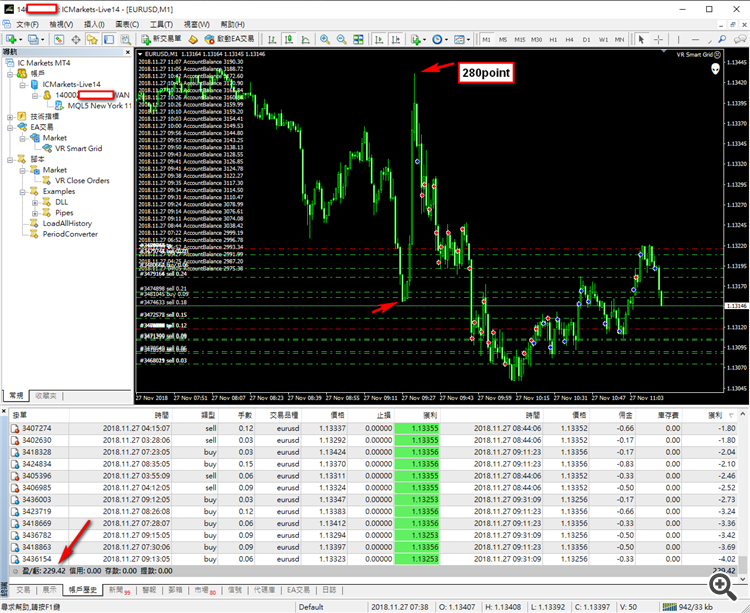Select the H4 timeframe

[x=570, y=40]
